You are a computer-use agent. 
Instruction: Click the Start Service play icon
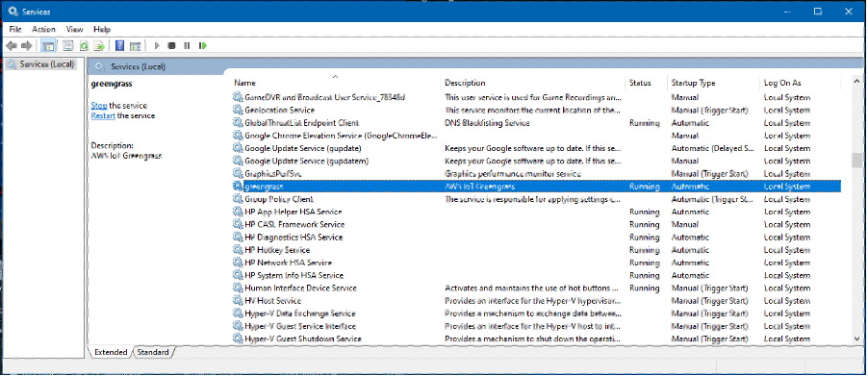[x=157, y=45]
